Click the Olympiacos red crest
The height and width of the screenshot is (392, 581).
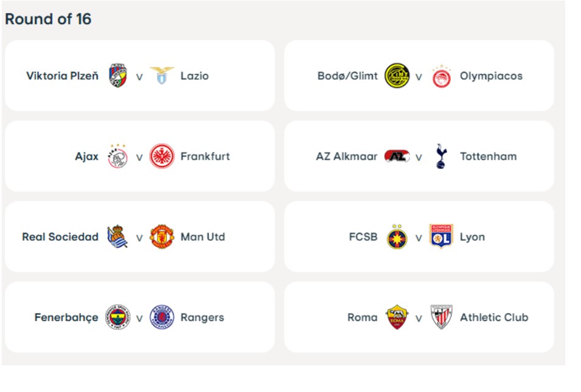point(441,77)
